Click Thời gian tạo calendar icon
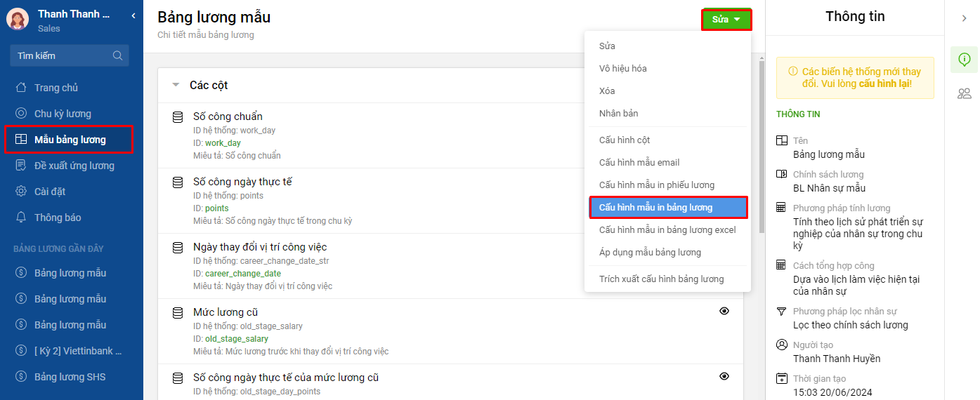 point(781,378)
